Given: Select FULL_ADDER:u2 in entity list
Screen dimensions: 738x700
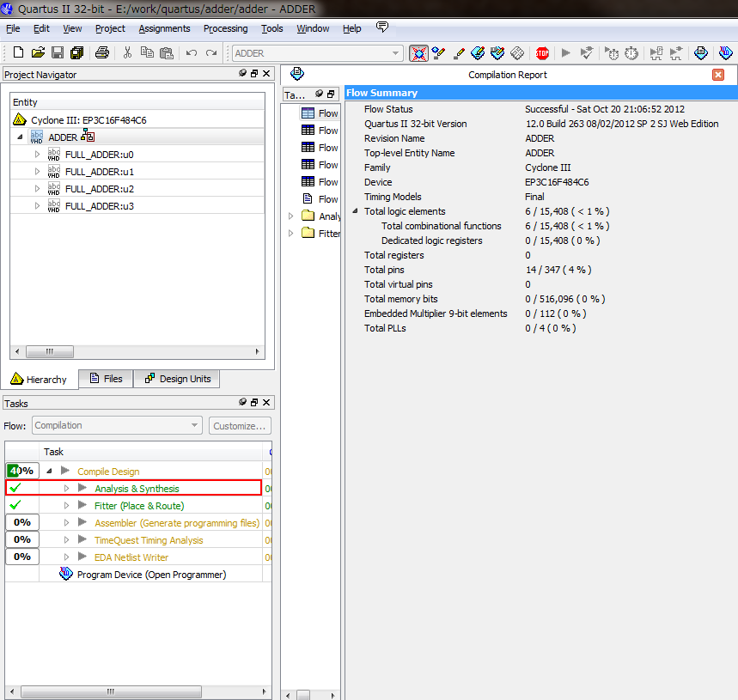Looking at the screenshot, I should pos(100,189).
